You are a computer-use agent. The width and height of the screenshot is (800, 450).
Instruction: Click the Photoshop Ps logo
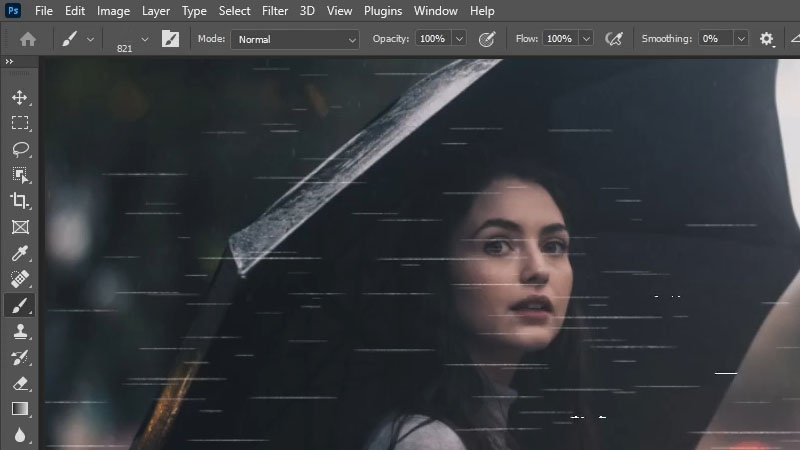[x=13, y=11]
